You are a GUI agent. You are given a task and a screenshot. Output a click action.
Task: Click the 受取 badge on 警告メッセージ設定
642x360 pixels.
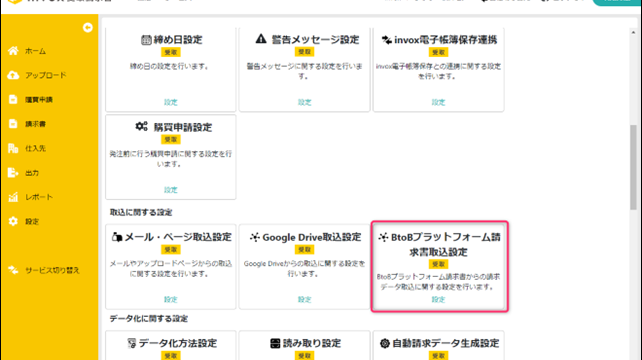pos(304,52)
